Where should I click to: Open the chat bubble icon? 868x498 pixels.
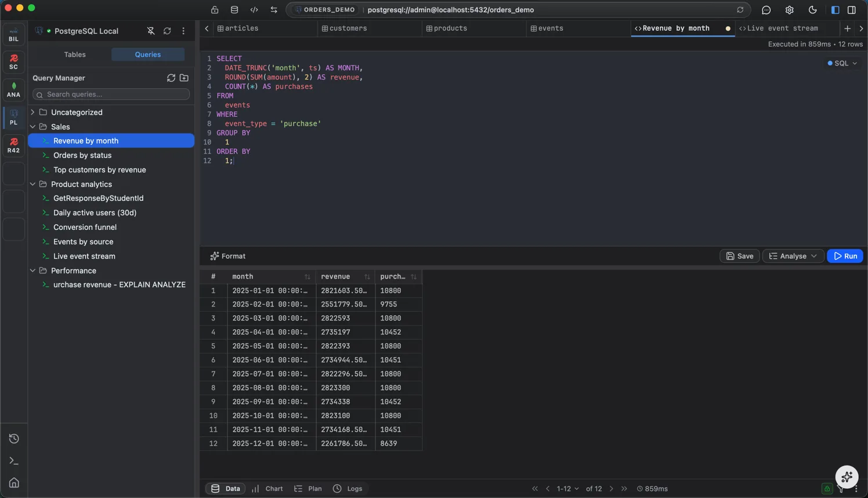(x=766, y=10)
